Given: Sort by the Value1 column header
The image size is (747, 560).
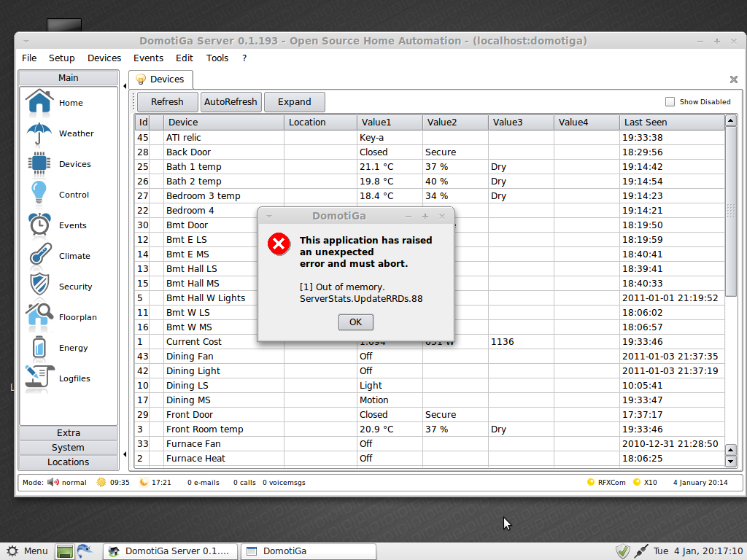Looking at the screenshot, I should coord(390,122).
